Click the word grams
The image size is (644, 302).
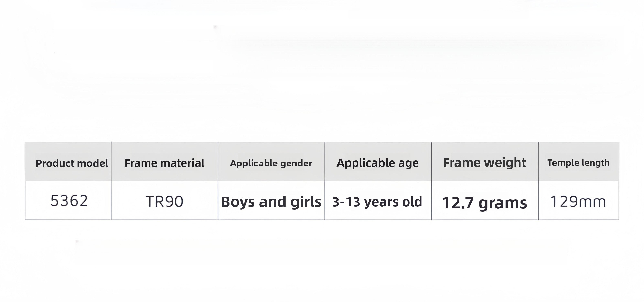click(x=503, y=203)
